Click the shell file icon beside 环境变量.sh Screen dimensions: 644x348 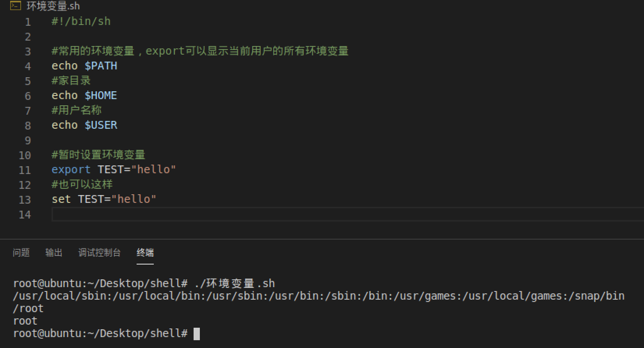pyautogui.click(x=15, y=6)
